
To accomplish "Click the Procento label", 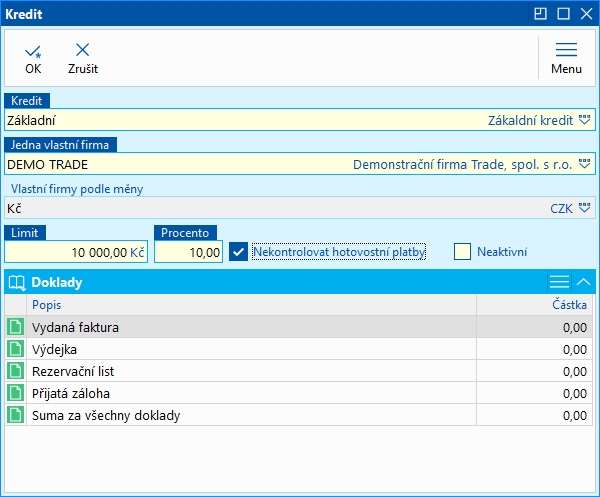I will [185, 233].
